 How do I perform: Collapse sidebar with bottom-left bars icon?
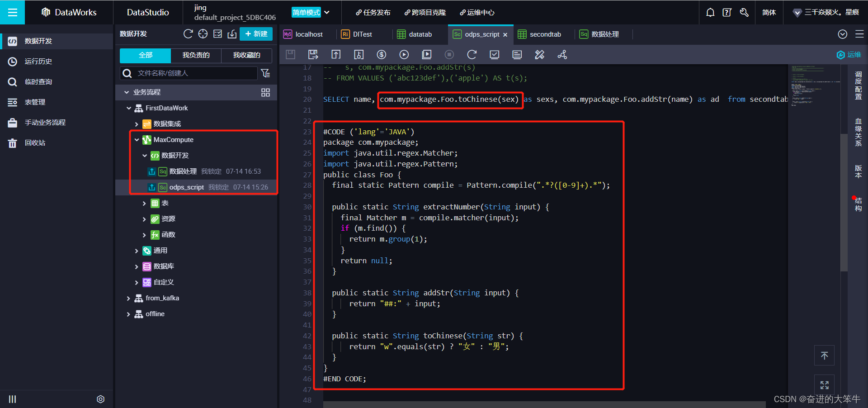point(13,399)
